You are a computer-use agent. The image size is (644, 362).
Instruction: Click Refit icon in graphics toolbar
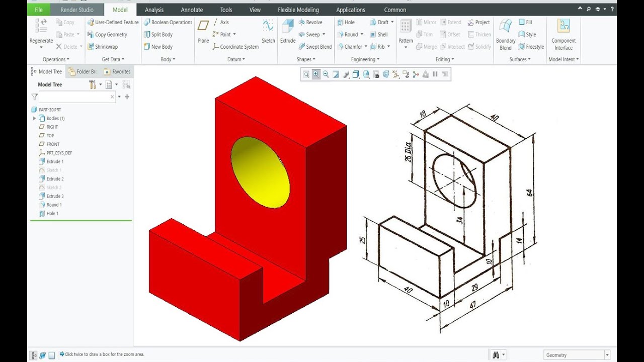click(306, 74)
